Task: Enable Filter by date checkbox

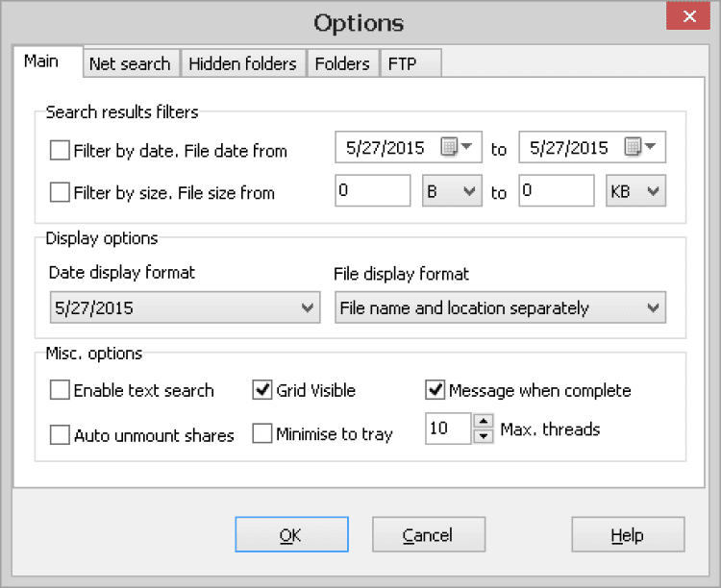Action: (x=61, y=151)
